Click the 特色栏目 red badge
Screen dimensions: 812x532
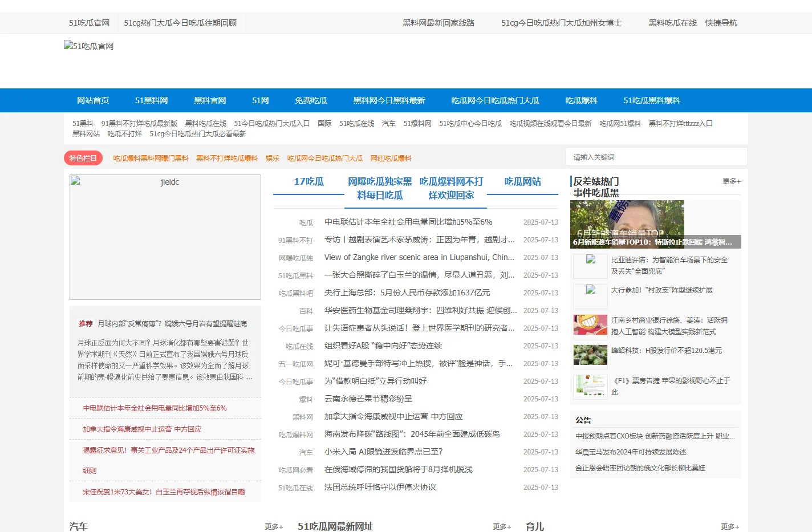[x=83, y=158]
